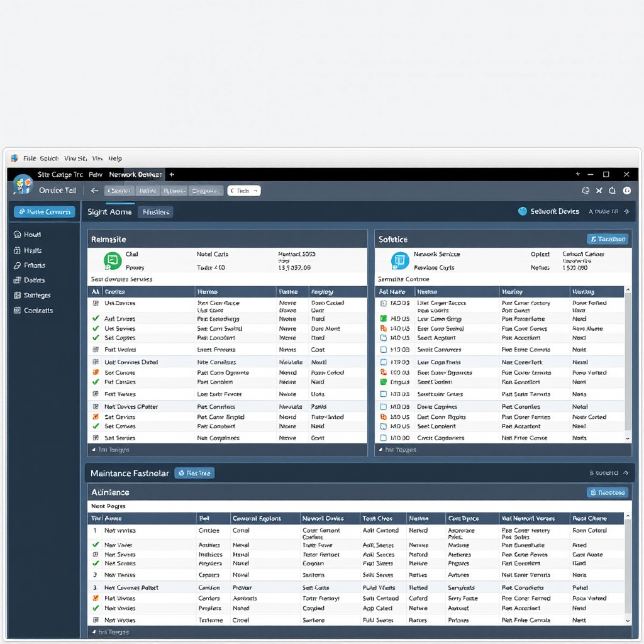Click the Rer lree button beside Maintance Fastnolar
This screenshot has height=644, width=644.
[x=194, y=473]
